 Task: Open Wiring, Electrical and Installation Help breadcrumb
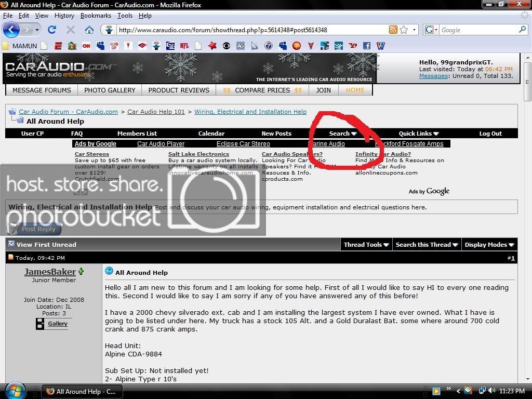point(250,112)
